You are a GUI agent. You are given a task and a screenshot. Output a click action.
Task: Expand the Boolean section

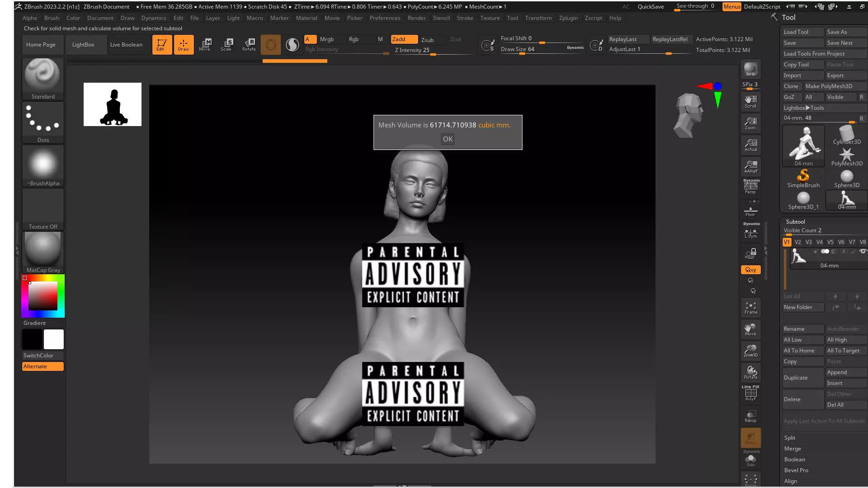coord(794,460)
